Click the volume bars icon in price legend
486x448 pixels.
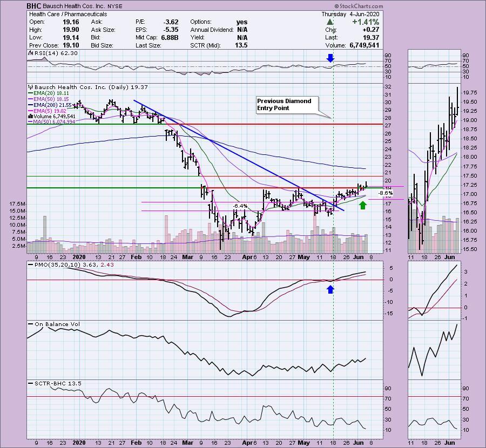tap(31, 116)
